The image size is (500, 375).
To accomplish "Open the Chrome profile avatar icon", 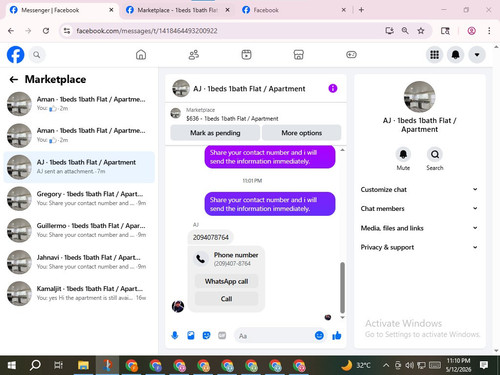I will (x=471, y=31).
